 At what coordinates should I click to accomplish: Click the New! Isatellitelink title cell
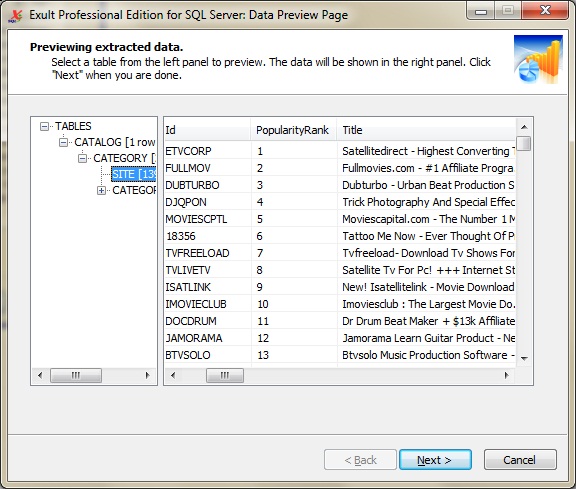coord(426,287)
